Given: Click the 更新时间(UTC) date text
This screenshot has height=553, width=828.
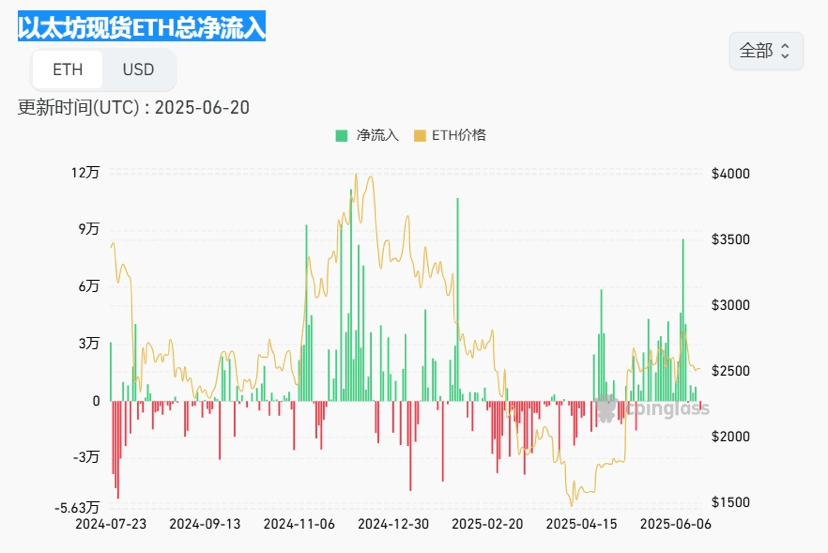Looking at the screenshot, I should coord(133,107).
